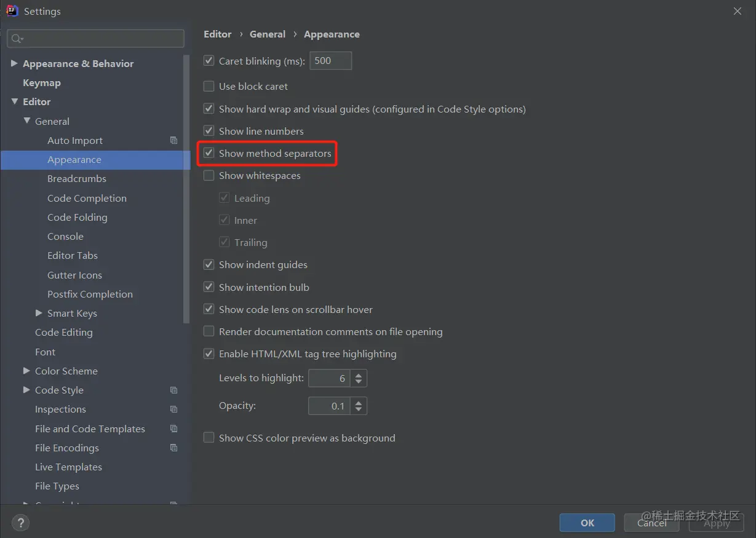The width and height of the screenshot is (756, 538).
Task: Decrease Levels to highlight with down arrow
Action: click(x=359, y=382)
